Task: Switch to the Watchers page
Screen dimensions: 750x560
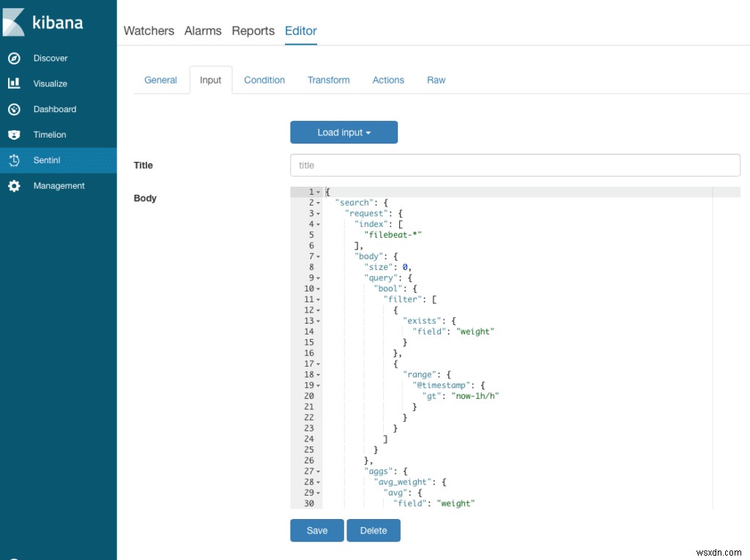Action: tap(149, 31)
